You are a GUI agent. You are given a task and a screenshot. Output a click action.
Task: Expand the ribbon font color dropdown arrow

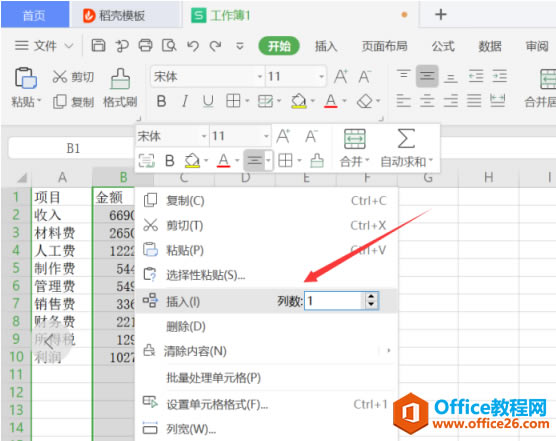(x=344, y=101)
